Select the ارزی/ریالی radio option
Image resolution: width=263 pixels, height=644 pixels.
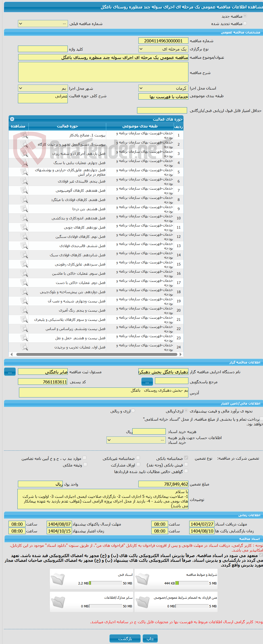(x=186, y=411)
